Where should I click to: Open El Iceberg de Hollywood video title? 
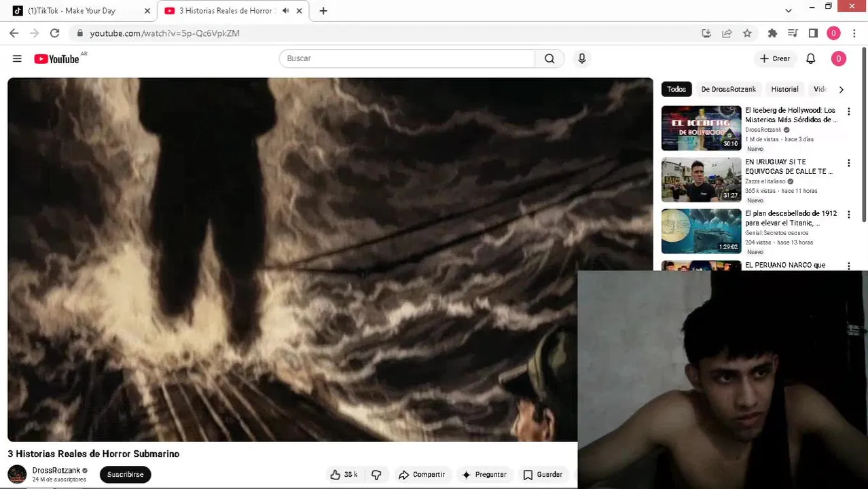coord(791,115)
